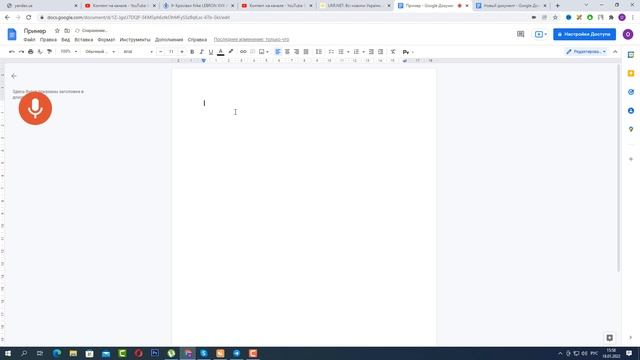Open line and paragraph spacing

[319, 52]
